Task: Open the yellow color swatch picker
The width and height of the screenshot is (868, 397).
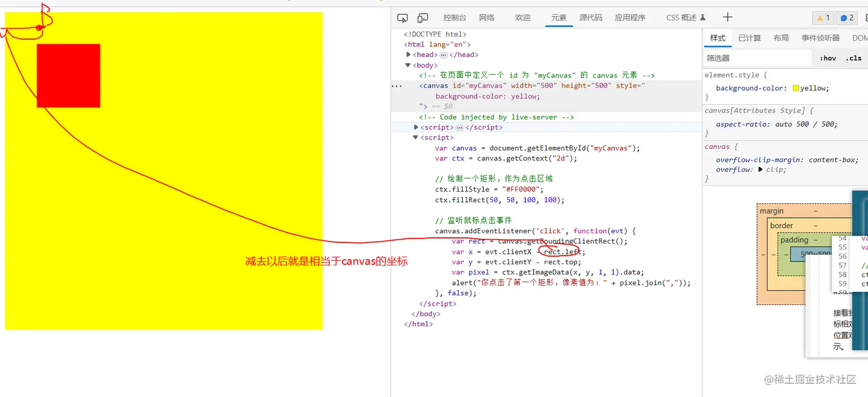Action: coord(796,88)
